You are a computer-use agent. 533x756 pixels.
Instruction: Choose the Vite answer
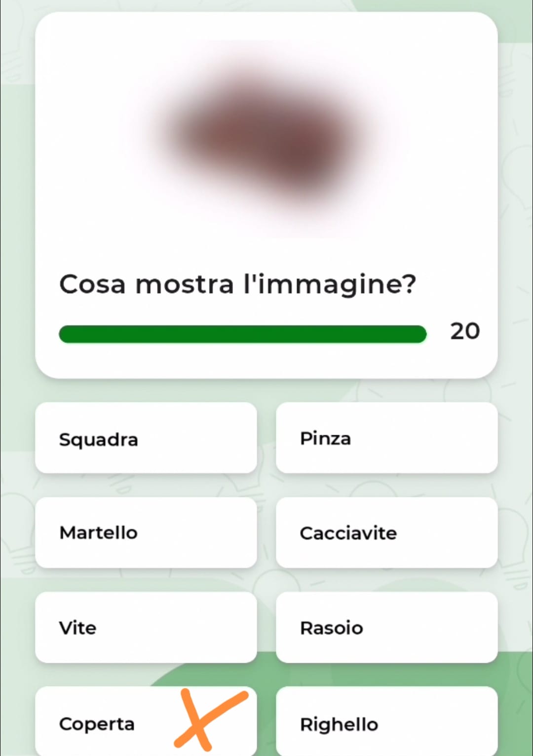tap(146, 628)
